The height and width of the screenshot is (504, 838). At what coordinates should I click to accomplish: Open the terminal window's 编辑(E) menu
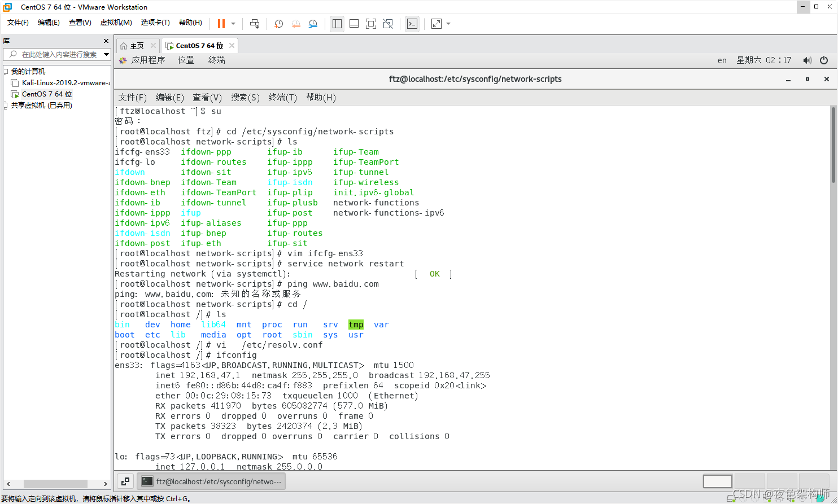pos(169,98)
